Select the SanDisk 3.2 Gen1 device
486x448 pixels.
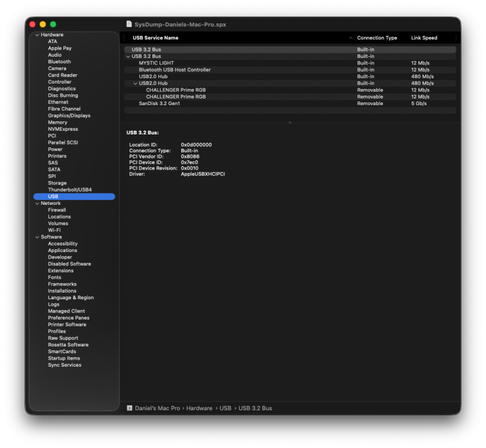coord(290,103)
